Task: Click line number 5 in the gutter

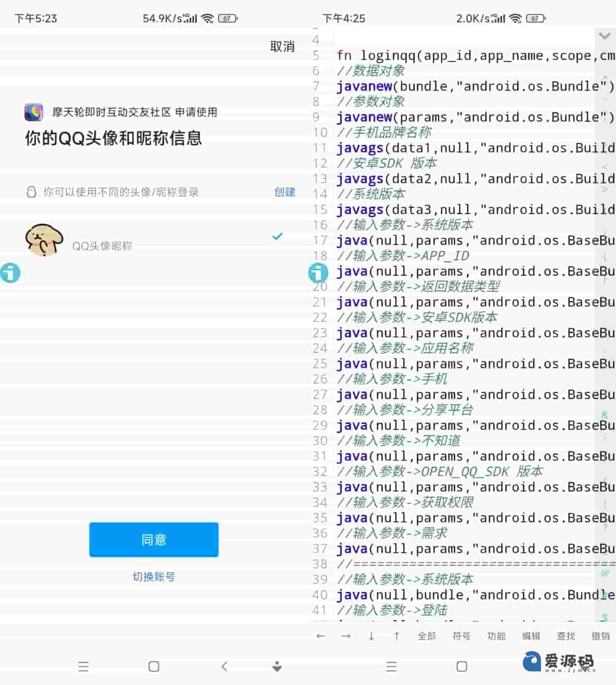Action: click(316, 55)
